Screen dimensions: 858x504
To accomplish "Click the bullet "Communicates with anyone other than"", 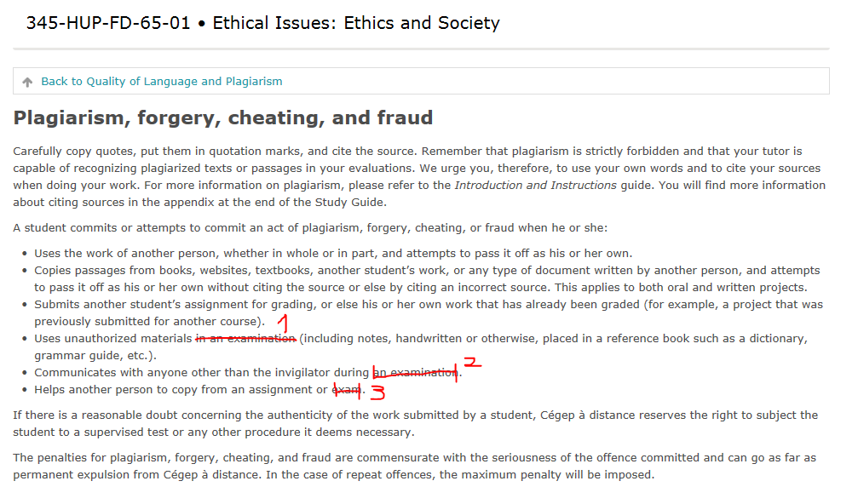I will point(201,373).
